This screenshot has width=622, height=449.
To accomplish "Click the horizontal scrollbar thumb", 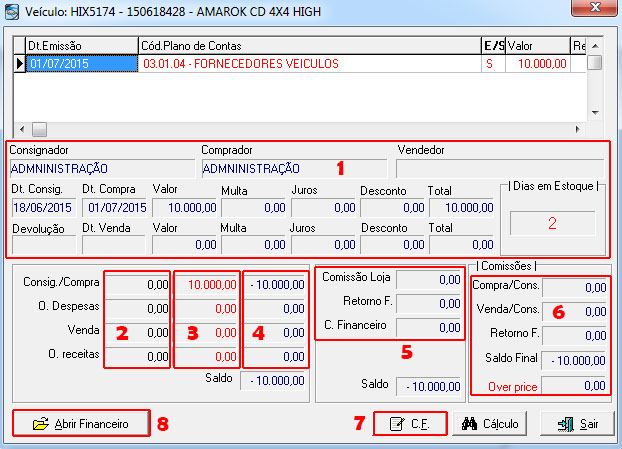I will coord(39,129).
